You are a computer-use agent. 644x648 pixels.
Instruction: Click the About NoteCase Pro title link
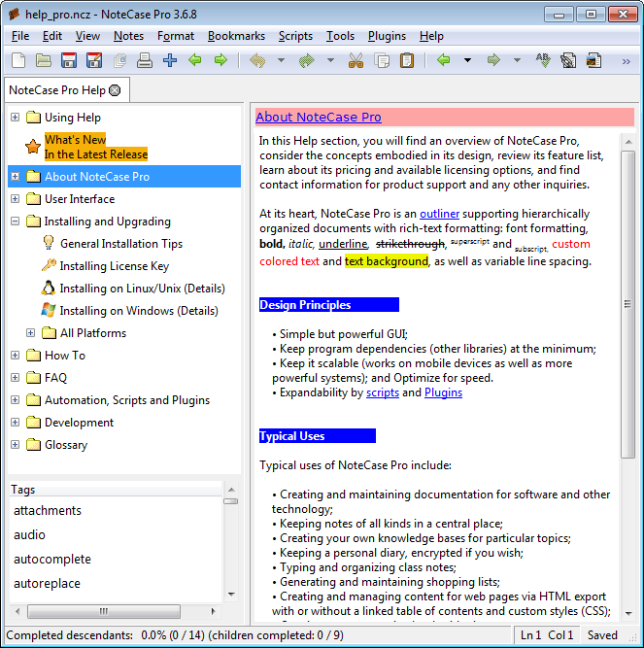pos(319,117)
